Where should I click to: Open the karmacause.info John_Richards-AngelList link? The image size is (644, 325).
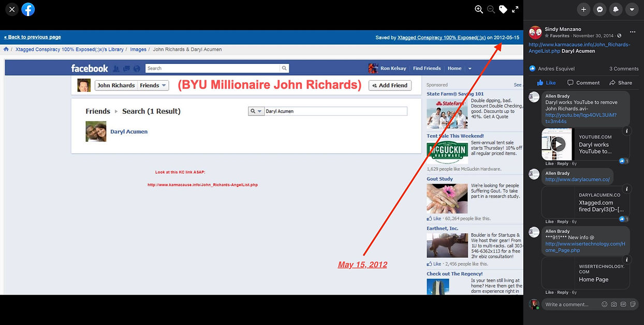(x=579, y=48)
